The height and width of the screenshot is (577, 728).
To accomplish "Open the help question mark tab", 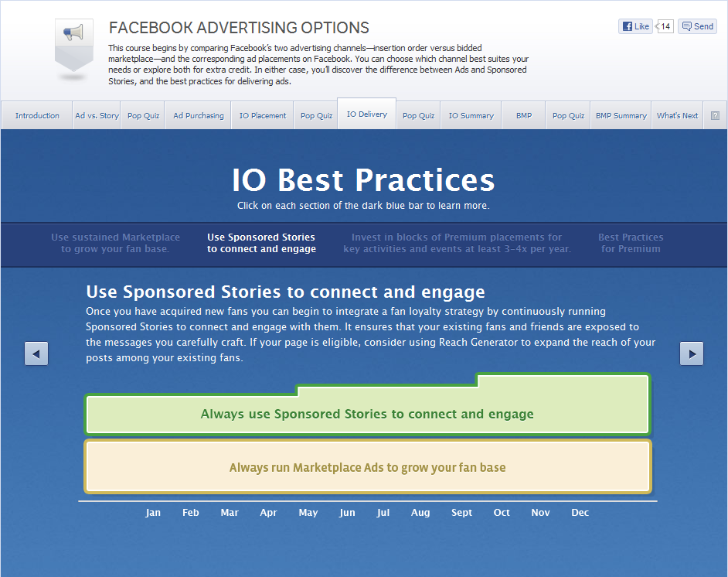I will coord(715,116).
